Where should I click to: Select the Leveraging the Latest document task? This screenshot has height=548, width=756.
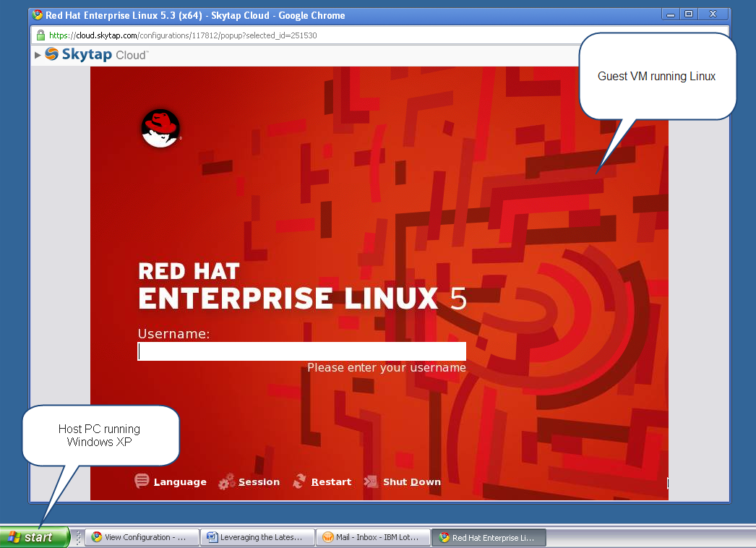click(257, 536)
